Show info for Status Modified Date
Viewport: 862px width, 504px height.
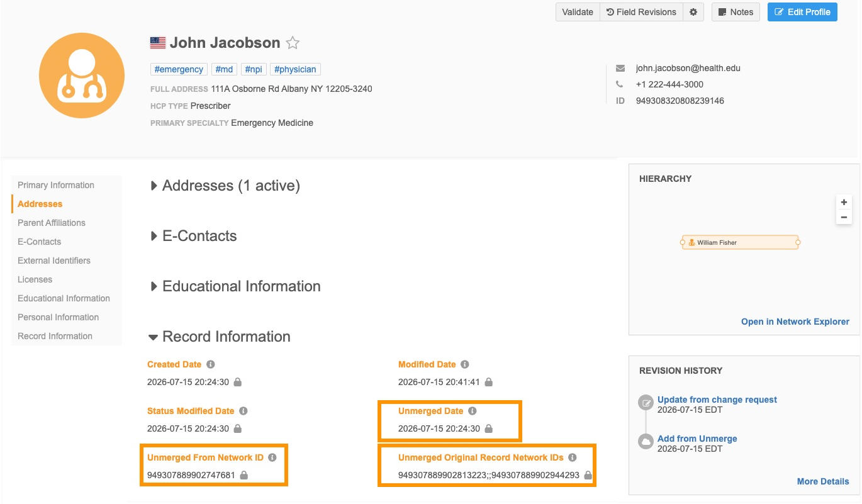click(x=243, y=411)
